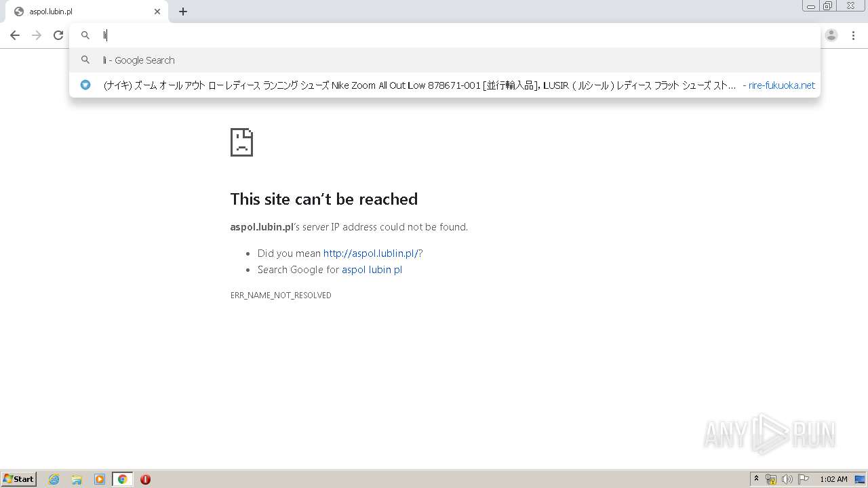Open the red Opera taskbar icon
This screenshot has width=868, height=488.
click(x=145, y=479)
